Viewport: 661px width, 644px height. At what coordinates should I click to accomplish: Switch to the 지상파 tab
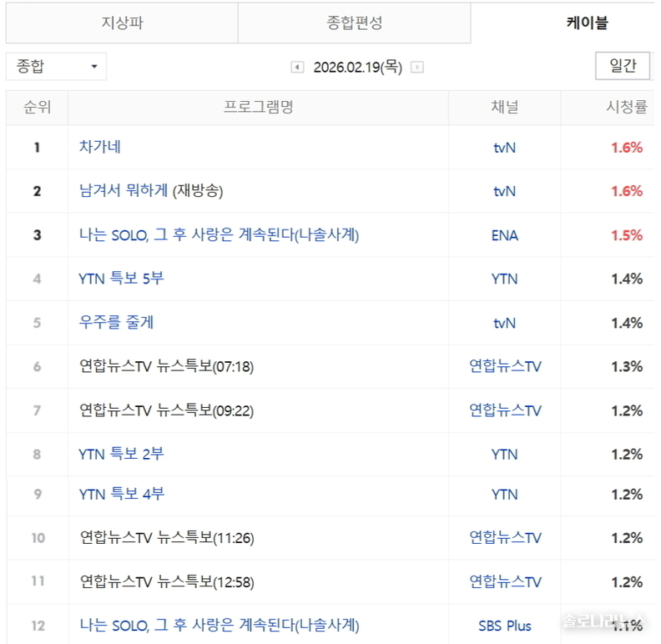point(122,23)
